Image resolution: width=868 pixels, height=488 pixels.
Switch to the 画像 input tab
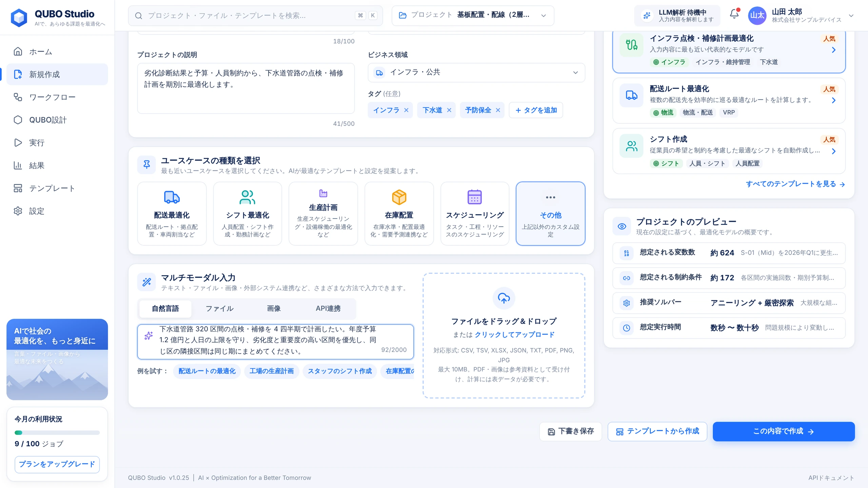click(274, 309)
